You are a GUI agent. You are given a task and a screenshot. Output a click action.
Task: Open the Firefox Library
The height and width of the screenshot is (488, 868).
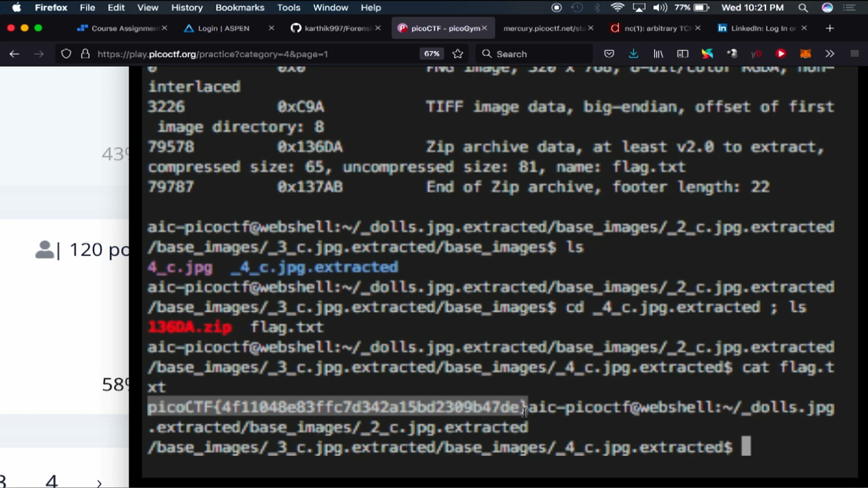(x=658, y=54)
